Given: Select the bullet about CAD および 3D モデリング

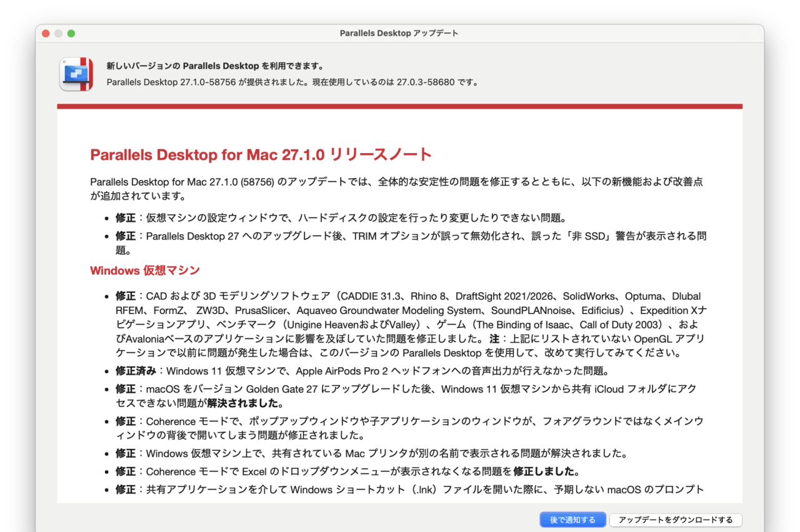Looking at the screenshot, I should pyautogui.click(x=411, y=324).
